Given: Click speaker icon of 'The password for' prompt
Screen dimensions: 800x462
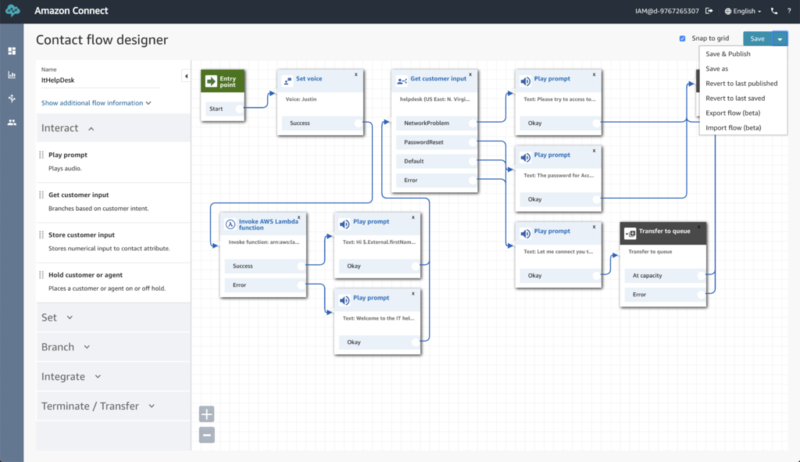Looking at the screenshot, I should tap(525, 158).
